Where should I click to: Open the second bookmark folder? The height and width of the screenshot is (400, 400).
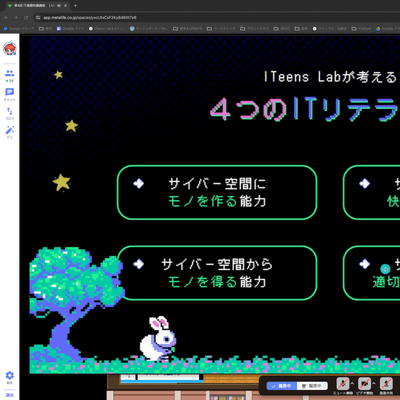(x=46, y=29)
